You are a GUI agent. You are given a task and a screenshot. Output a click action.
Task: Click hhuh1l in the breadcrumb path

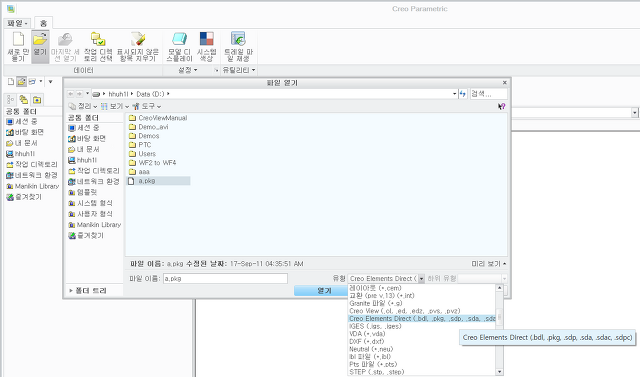[118, 94]
